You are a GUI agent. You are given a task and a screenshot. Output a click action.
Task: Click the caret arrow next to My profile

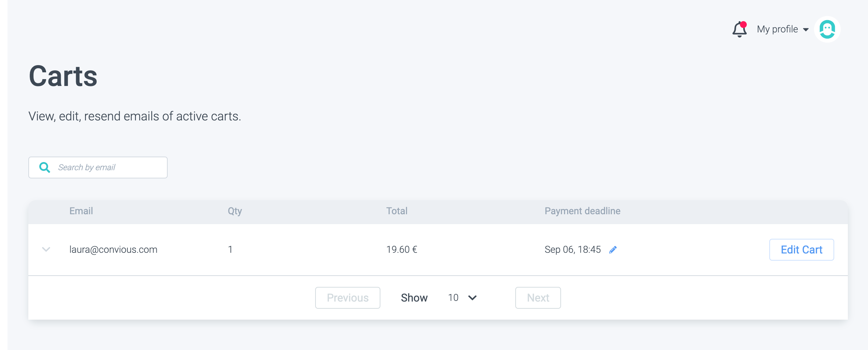[806, 30]
